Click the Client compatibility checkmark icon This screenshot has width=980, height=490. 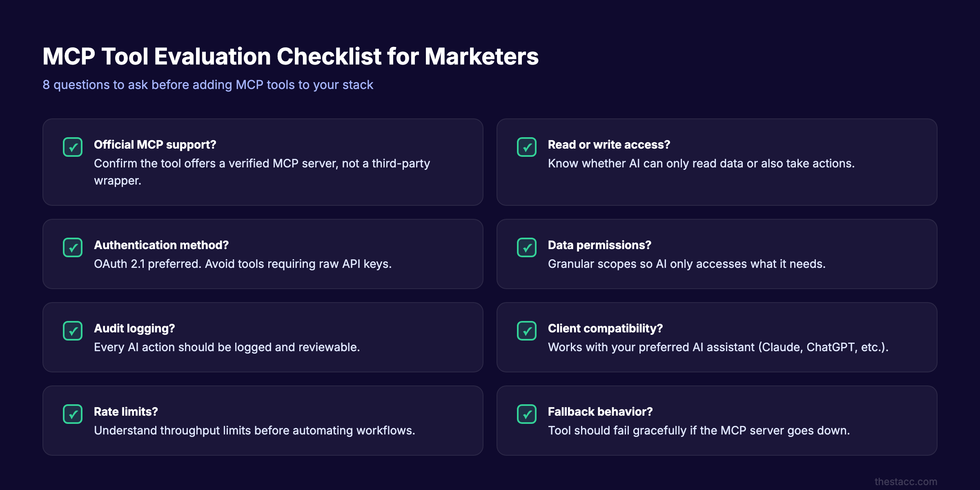527,331
